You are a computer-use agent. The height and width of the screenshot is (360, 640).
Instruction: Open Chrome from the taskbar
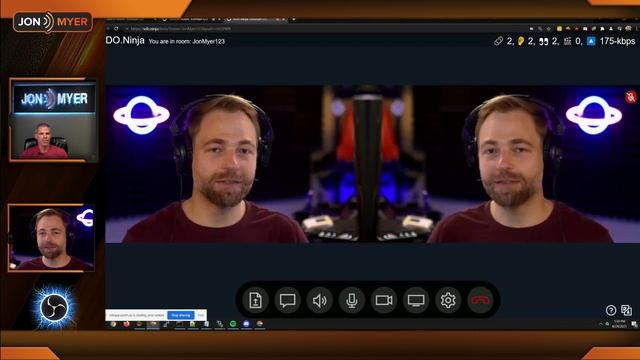(113, 324)
